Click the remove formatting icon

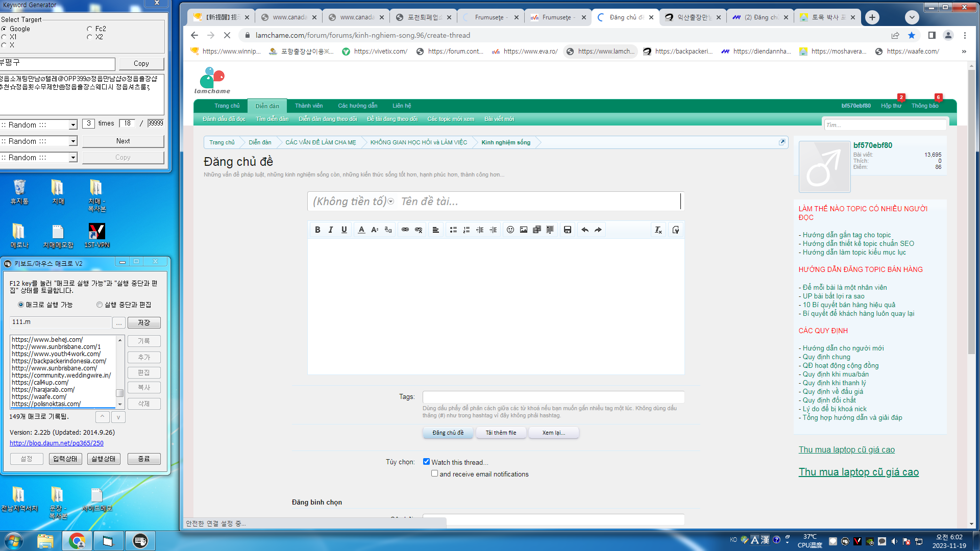pyautogui.click(x=658, y=230)
